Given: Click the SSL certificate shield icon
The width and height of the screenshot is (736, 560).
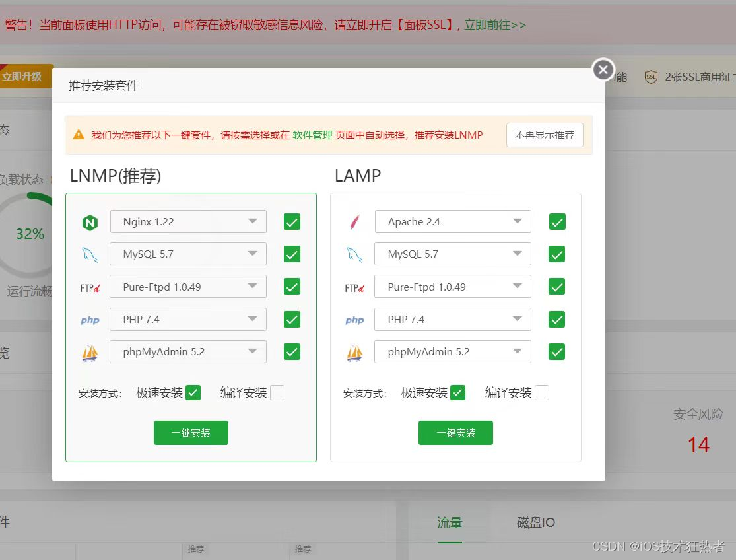Looking at the screenshot, I should (651, 77).
